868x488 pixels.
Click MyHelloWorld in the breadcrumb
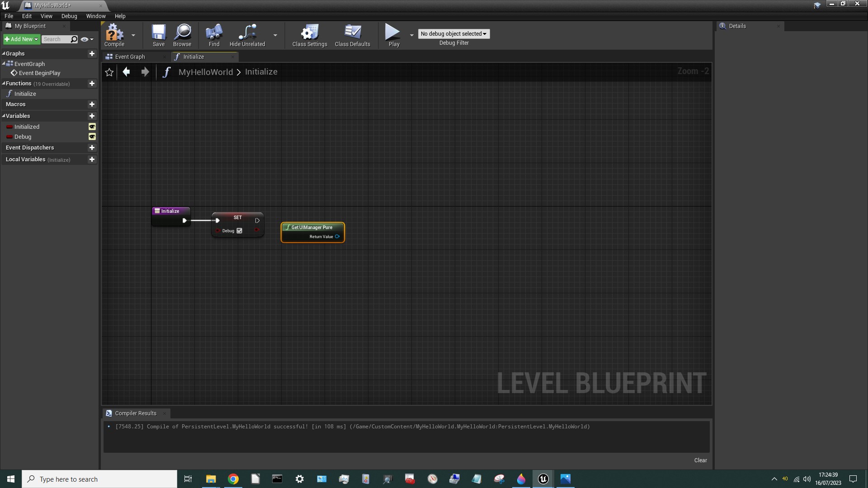coord(206,72)
